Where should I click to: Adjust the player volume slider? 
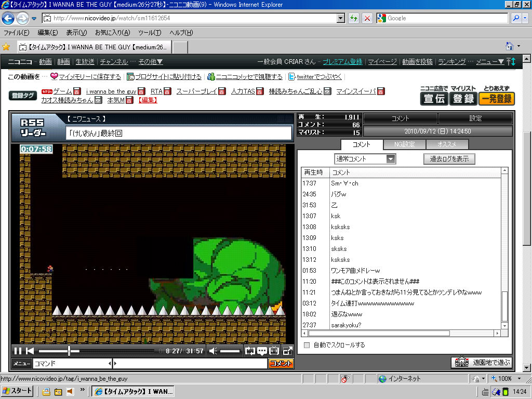point(230,351)
